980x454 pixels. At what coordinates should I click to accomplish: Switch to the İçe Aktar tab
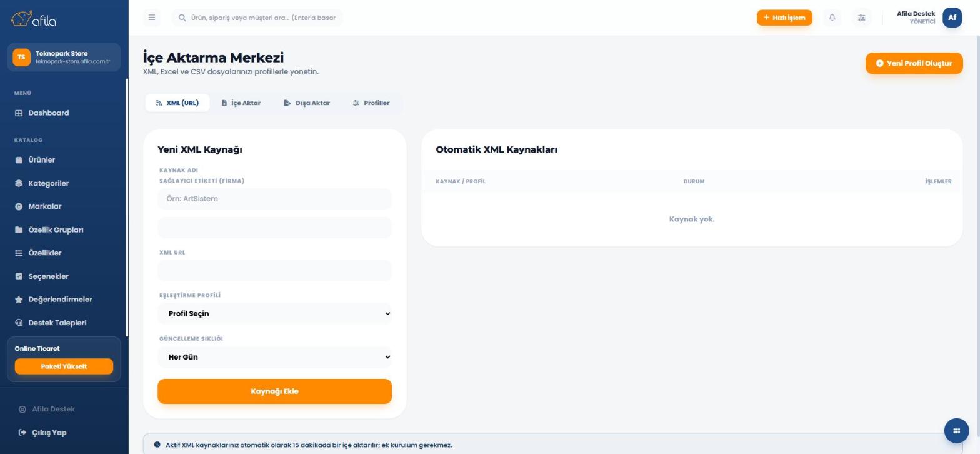(x=241, y=103)
